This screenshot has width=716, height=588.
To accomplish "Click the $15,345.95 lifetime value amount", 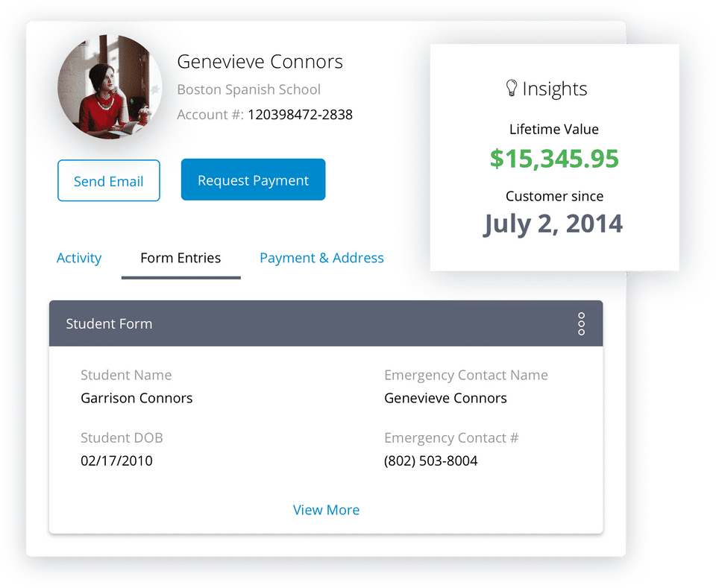I will pos(554,159).
